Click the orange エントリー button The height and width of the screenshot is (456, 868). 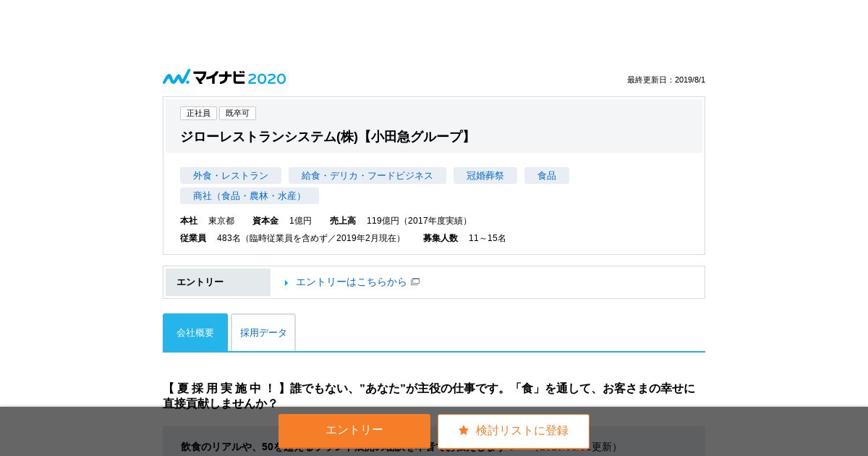pyautogui.click(x=354, y=431)
